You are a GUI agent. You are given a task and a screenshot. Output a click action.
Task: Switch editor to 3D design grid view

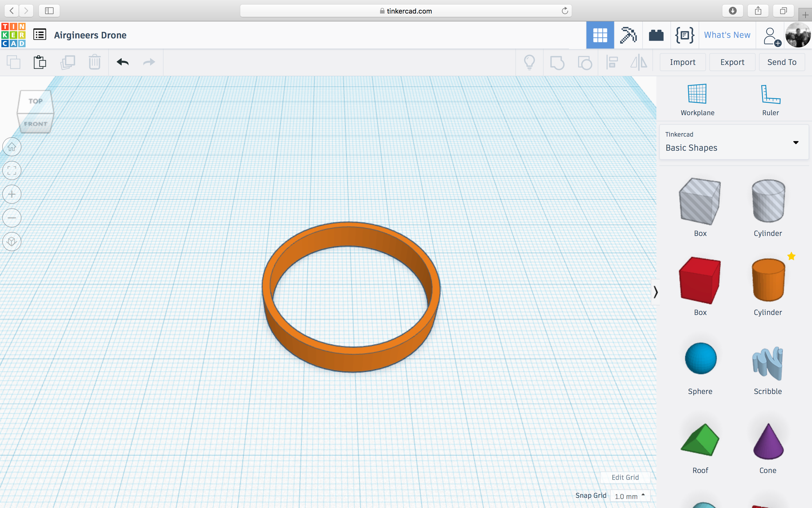(600, 35)
